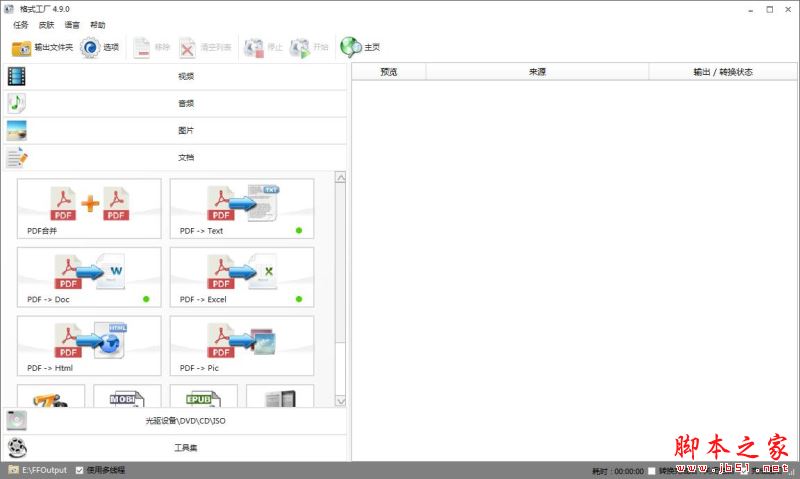Pick the PDF -> Excel converter
Image resolution: width=800 pixels, height=479 pixels.
[241, 277]
